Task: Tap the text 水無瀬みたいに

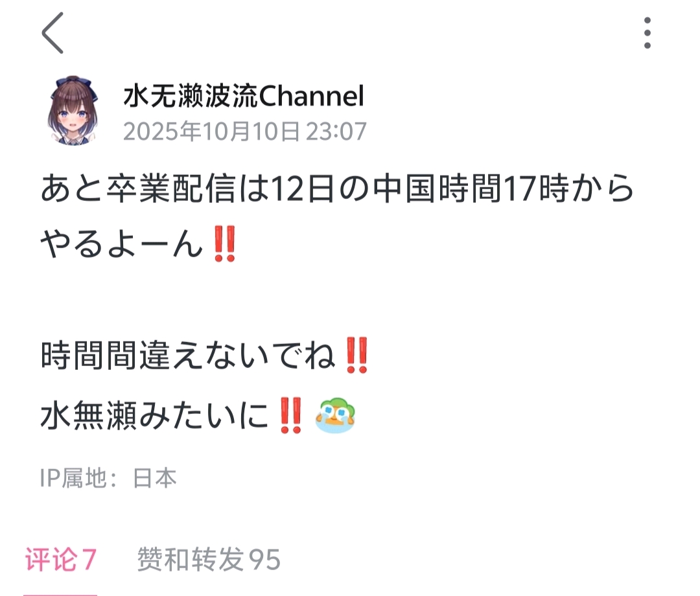Action: (154, 416)
